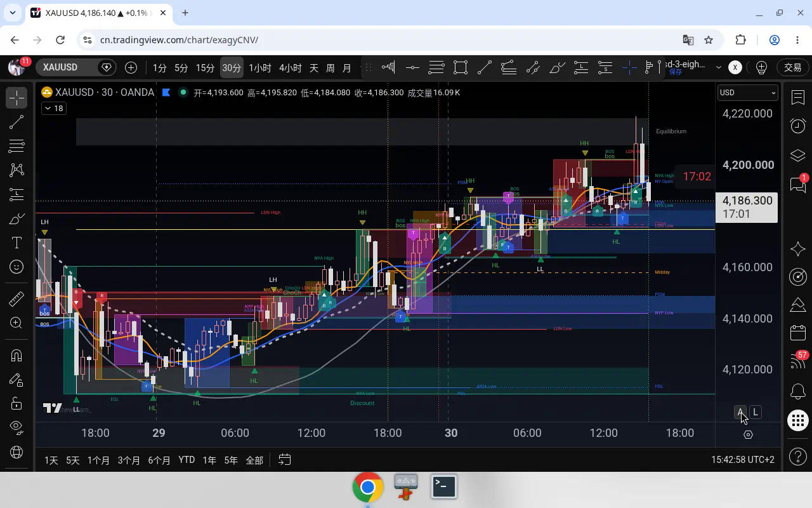This screenshot has height=508, width=812.
Task: Open the object tree globe icon
Action: coord(16,452)
